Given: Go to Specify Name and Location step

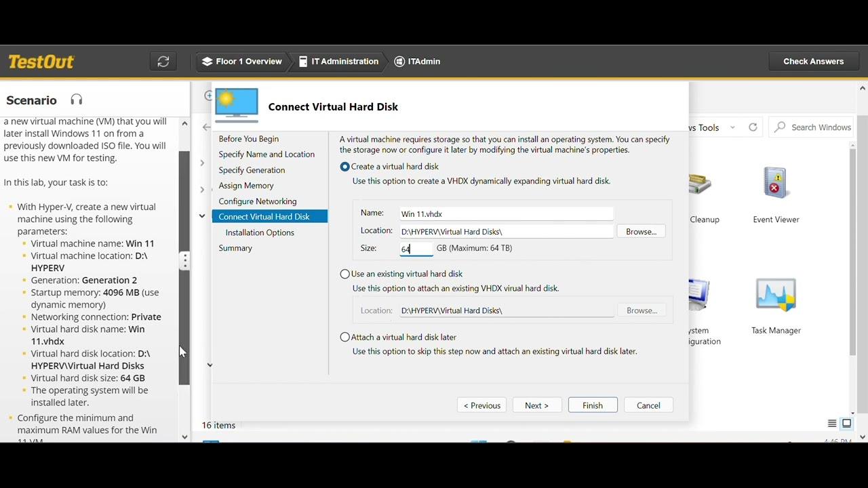Looking at the screenshot, I should coord(267,155).
